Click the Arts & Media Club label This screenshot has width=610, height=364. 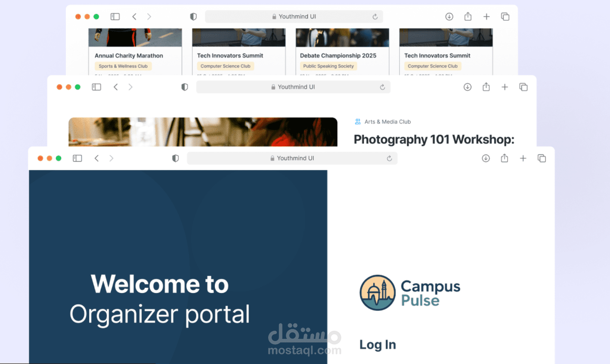click(x=387, y=122)
